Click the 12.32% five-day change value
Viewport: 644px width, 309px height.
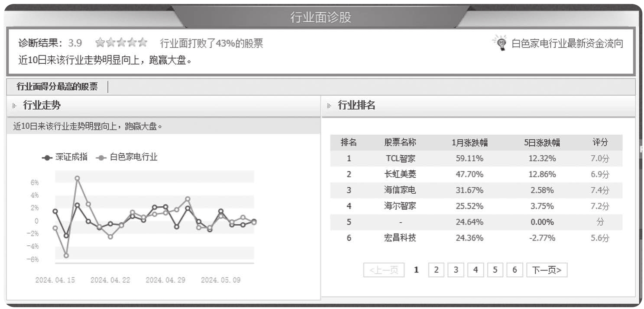point(542,159)
